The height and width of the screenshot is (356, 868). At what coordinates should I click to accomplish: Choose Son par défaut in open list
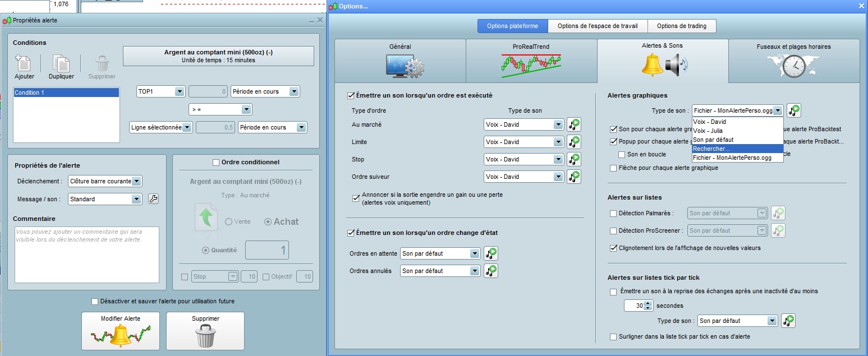click(737, 140)
